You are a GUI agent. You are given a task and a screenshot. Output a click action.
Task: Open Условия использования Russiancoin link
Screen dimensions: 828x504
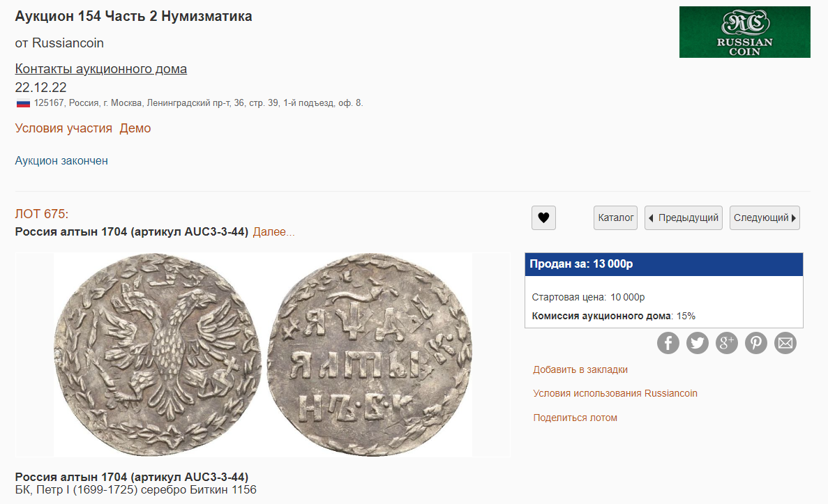click(x=615, y=393)
